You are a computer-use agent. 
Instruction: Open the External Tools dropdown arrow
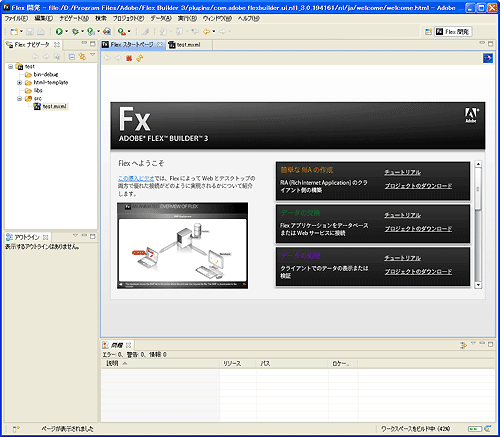point(129,32)
